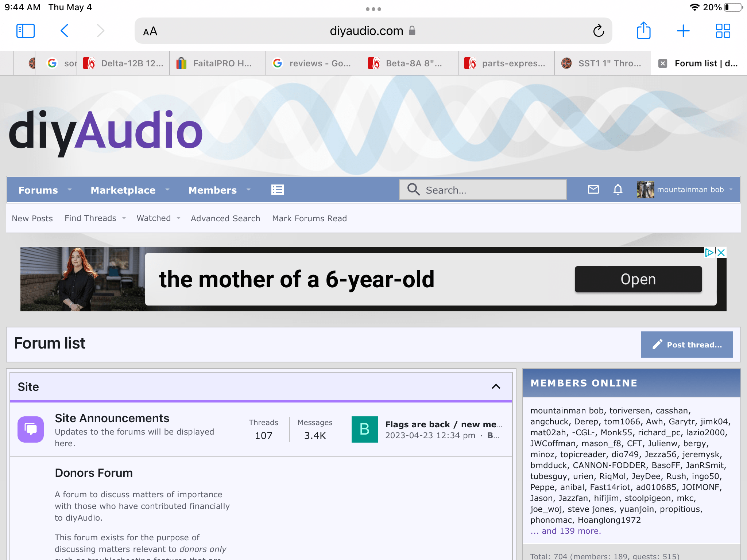Click the Post thread... button
The height and width of the screenshot is (560, 747).
point(687,345)
